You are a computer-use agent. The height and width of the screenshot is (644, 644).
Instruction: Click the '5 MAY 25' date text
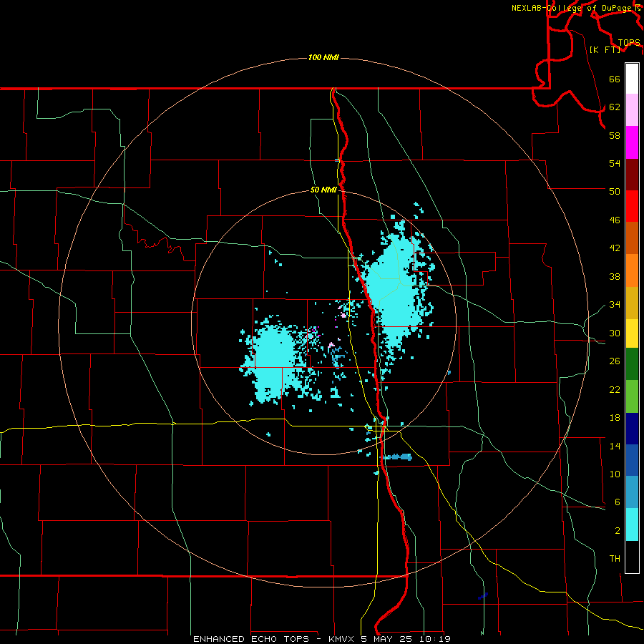387,639
